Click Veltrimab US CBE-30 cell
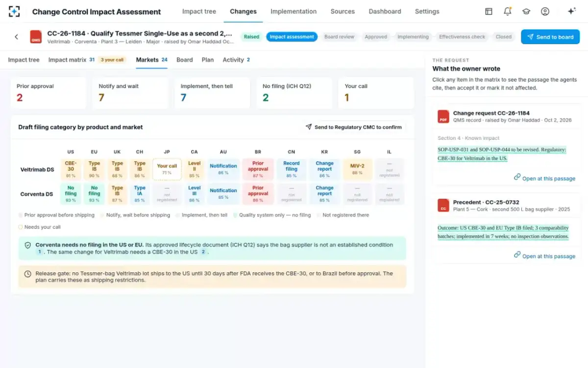588x368 pixels. tap(71, 169)
